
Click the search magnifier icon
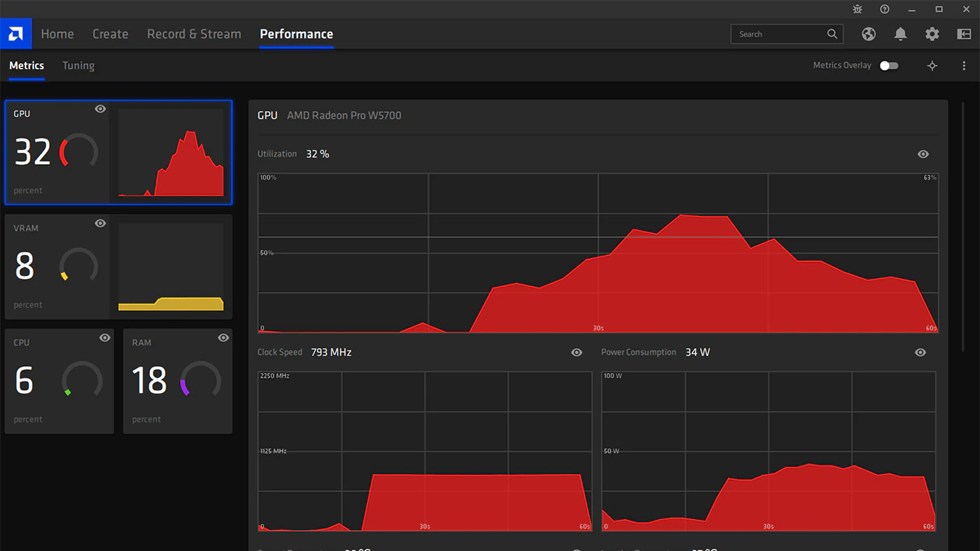pyautogui.click(x=832, y=34)
